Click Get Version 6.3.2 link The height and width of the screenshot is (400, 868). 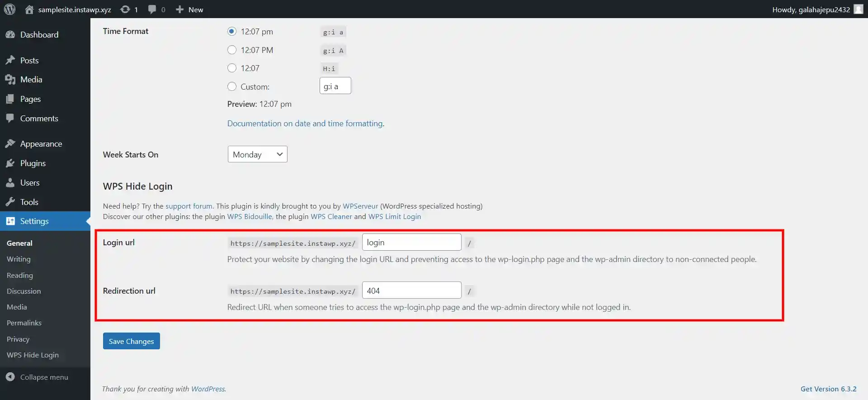point(828,389)
